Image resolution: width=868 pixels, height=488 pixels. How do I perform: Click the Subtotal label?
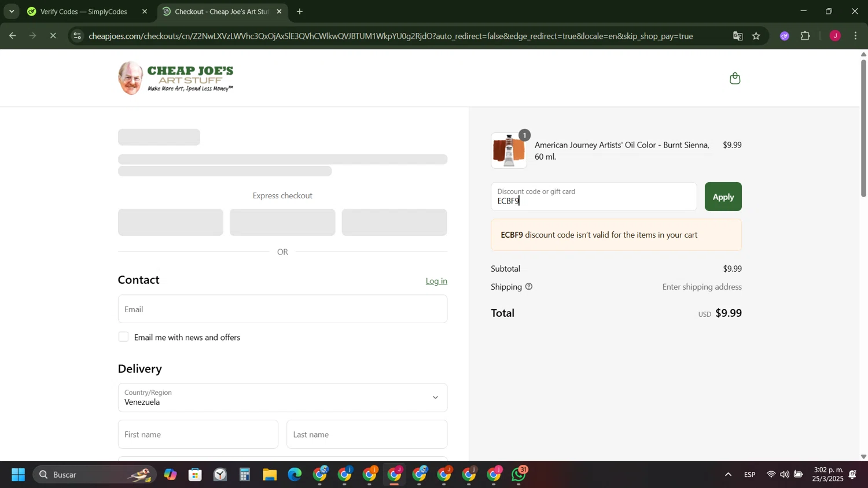tap(505, 269)
